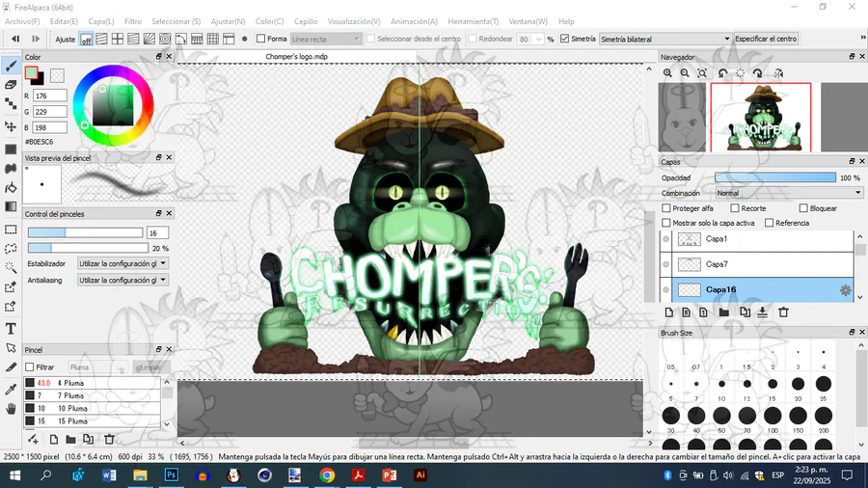Select the rectangular Selection tool
The image size is (868, 488).
click(11, 230)
